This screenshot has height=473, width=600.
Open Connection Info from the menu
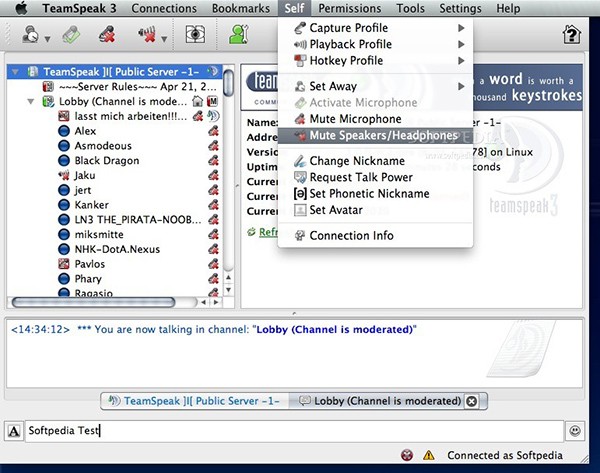click(375, 236)
